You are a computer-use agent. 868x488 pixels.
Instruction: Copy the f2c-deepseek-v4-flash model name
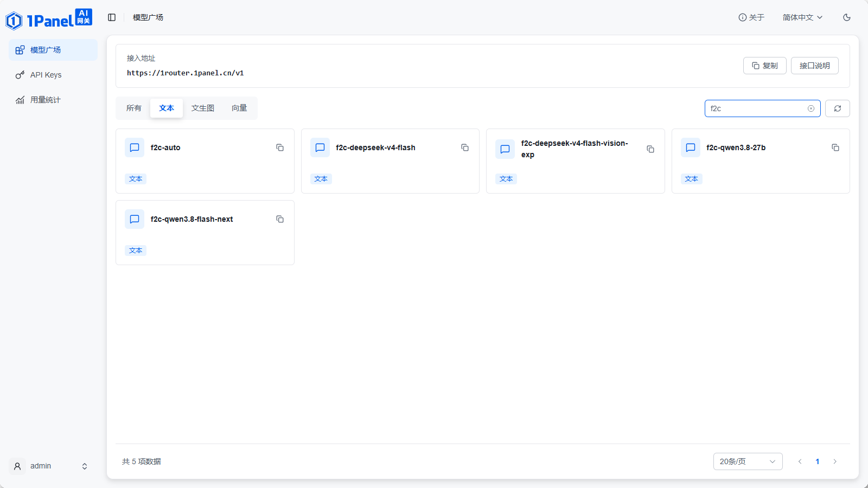click(465, 147)
